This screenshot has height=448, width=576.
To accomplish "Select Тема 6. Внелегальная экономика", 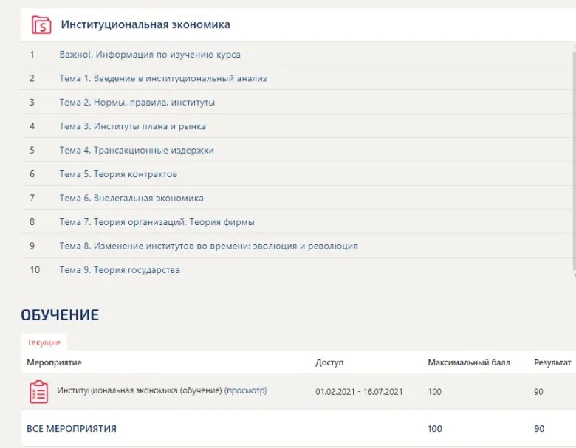I will pyautogui.click(x=131, y=198).
